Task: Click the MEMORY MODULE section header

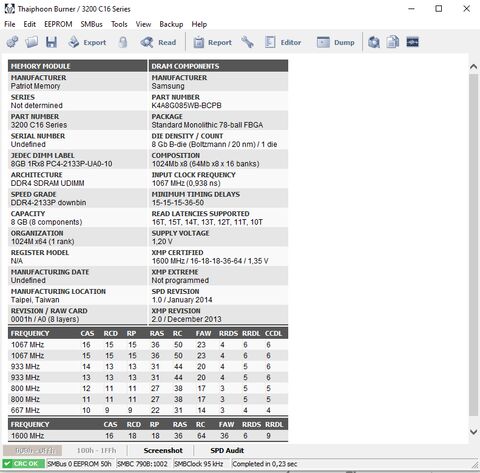Action: click(x=77, y=66)
